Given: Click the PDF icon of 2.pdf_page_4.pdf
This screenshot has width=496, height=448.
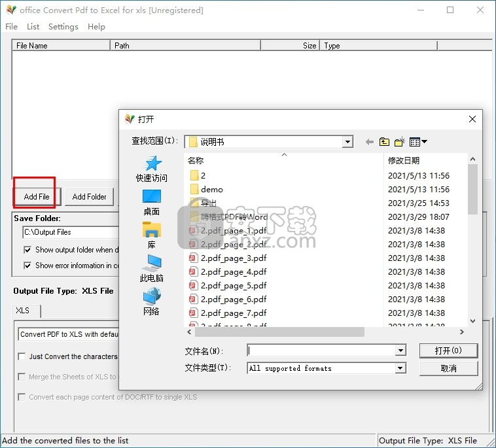Looking at the screenshot, I should tap(193, 272).
